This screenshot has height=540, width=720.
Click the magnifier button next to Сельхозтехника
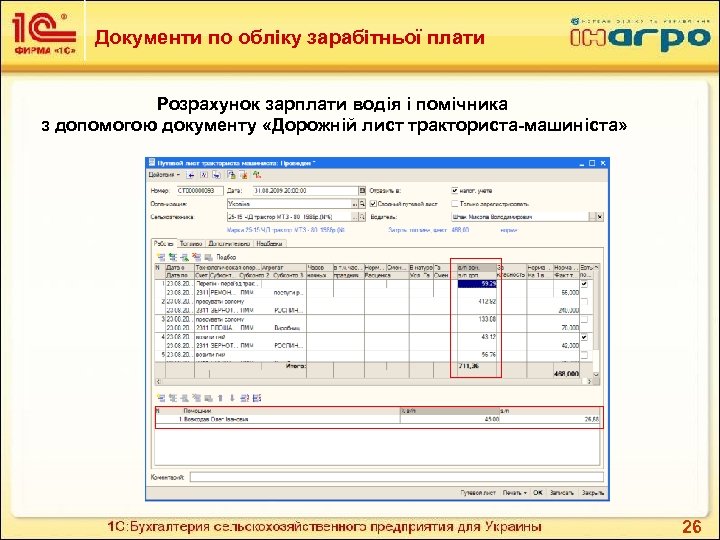point(362,217)
